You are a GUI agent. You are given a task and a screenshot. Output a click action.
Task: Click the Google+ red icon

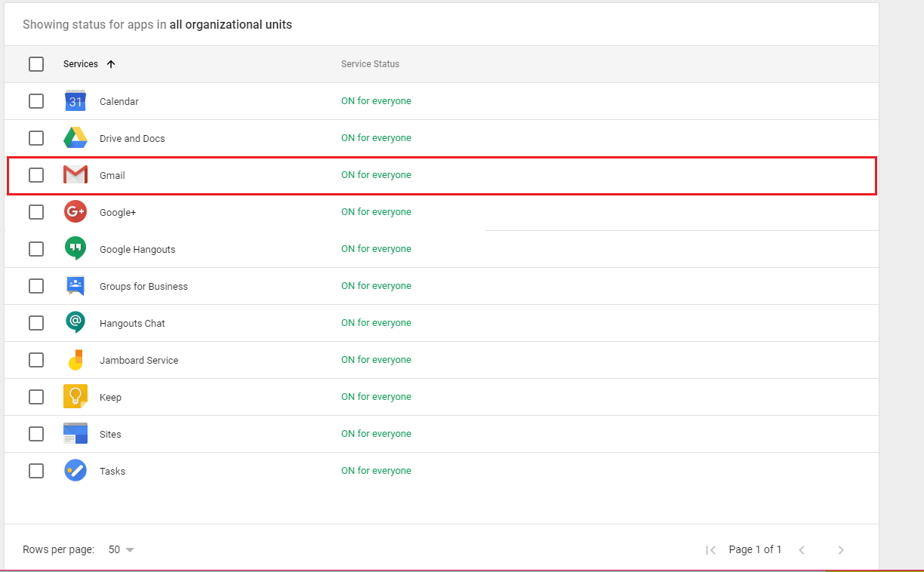pos(75,212)
